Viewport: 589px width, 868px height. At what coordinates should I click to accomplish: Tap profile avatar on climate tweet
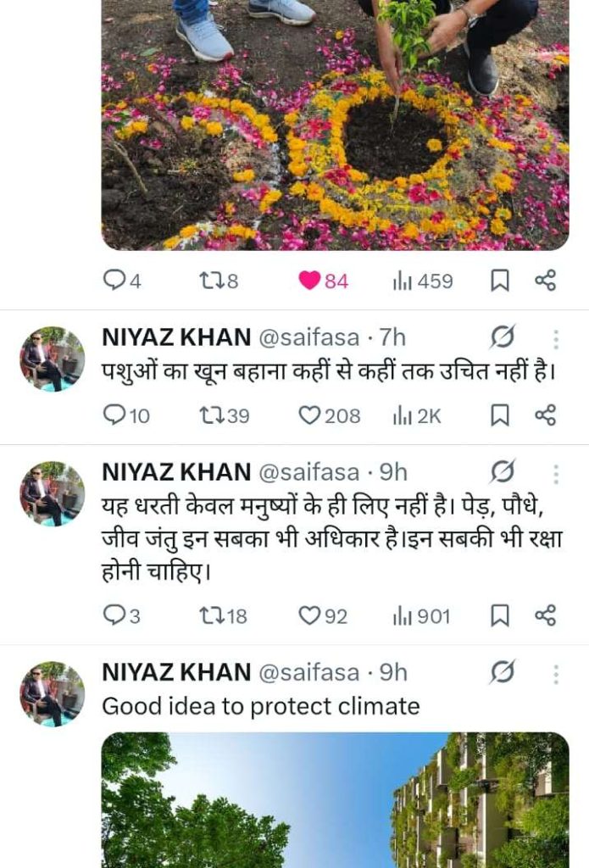(x=53, y=693)
